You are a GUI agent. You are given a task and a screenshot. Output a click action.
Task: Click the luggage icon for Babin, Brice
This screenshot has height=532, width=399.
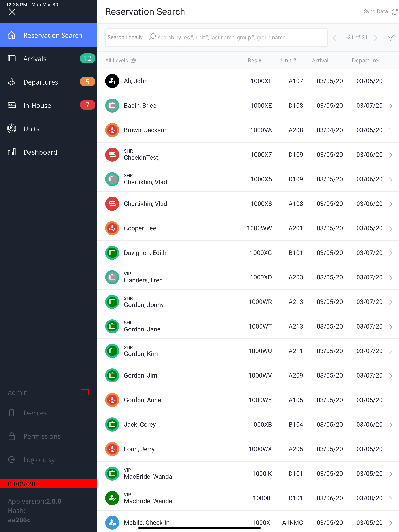click(112, 105)
